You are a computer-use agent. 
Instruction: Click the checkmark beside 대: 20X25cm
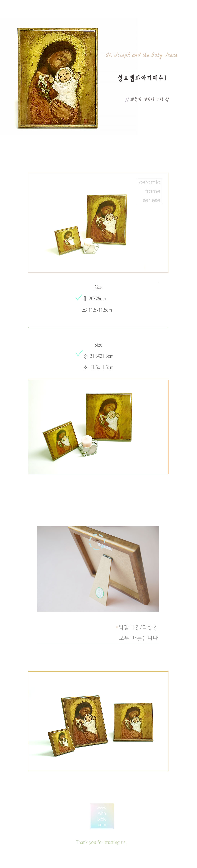click(79, 297)
